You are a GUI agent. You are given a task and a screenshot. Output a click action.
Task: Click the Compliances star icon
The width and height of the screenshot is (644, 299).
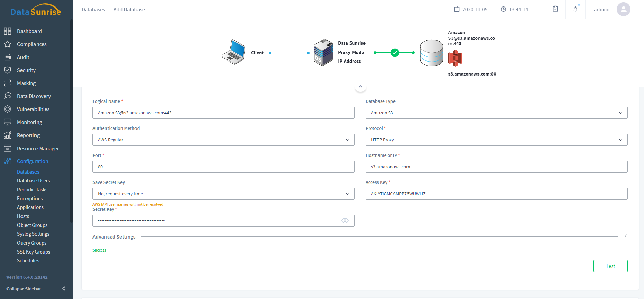point(8,44)
